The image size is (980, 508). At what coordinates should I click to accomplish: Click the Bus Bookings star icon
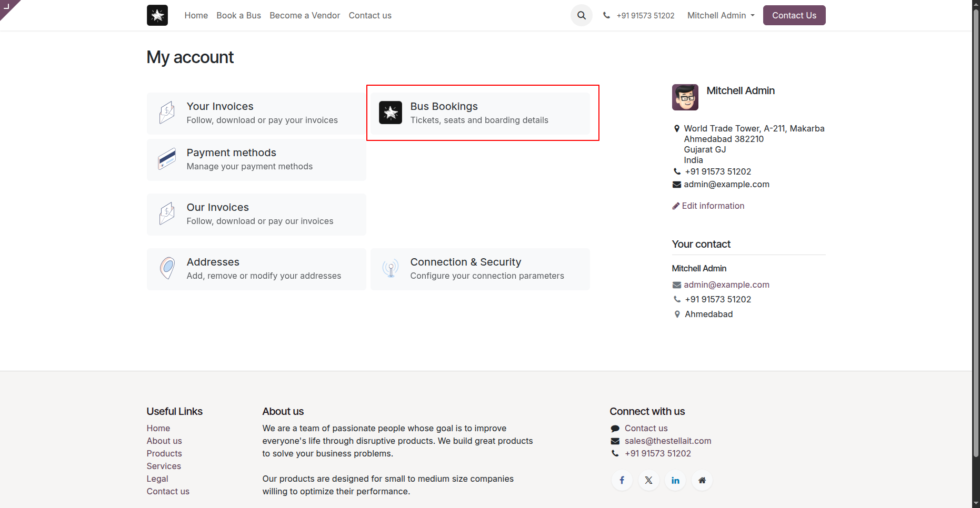[391, 113]
